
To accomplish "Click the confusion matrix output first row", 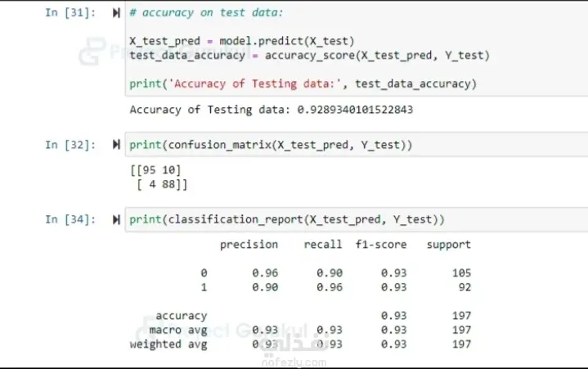I will pyautogui.click(x=155, y=170).
